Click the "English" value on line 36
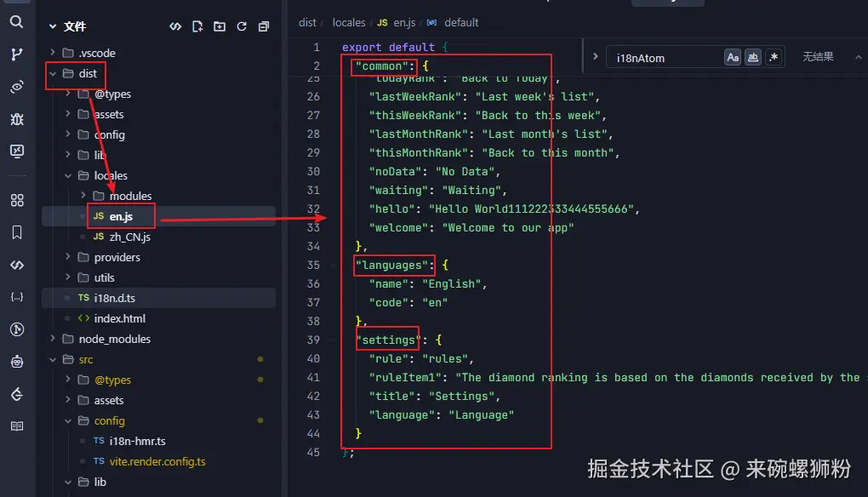Image resolution: width=868 pixels, height=497 pixels. click(x=451, y=284)
